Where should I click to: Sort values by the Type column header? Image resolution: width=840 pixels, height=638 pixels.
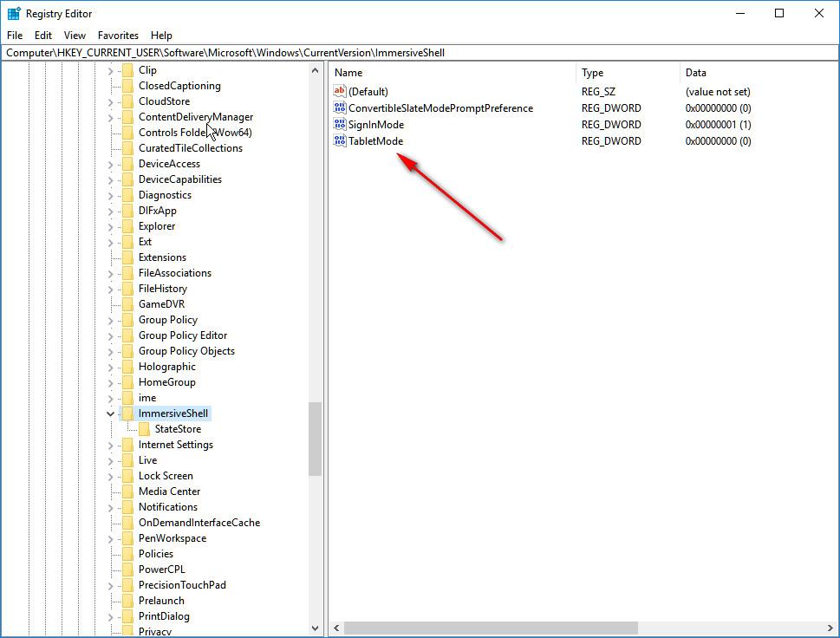coord(628,72)
